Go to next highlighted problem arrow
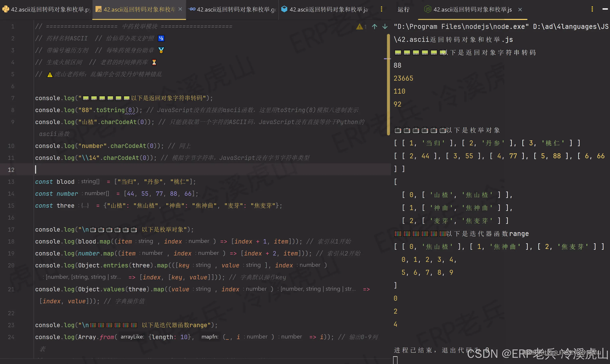610x364 pixels. tap(385, 26)
